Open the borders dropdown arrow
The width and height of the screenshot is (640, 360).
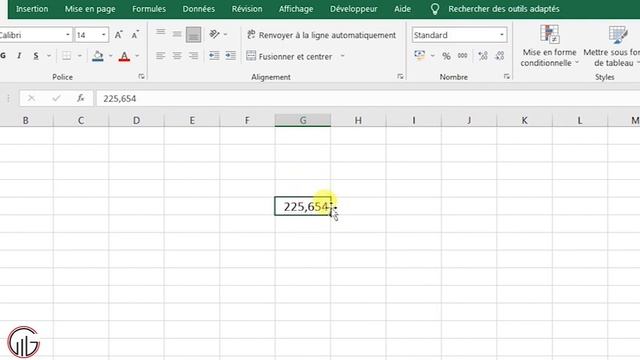[80, 56]
